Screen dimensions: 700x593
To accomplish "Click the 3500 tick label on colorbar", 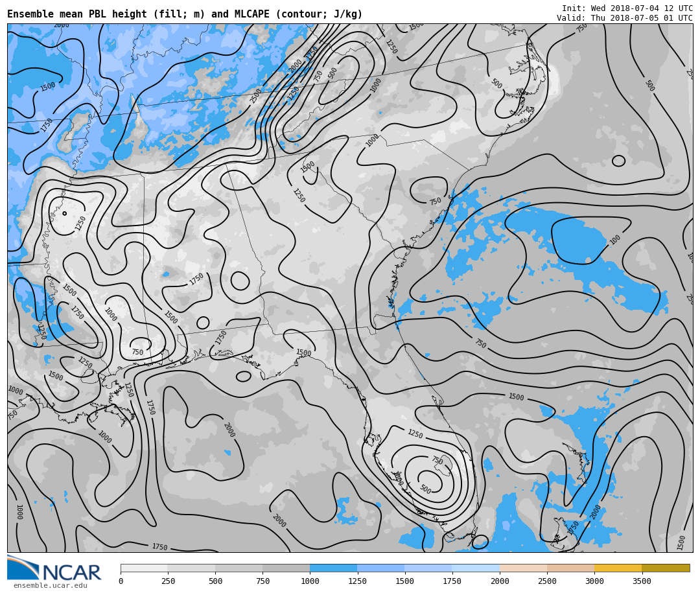I will 642,581.
